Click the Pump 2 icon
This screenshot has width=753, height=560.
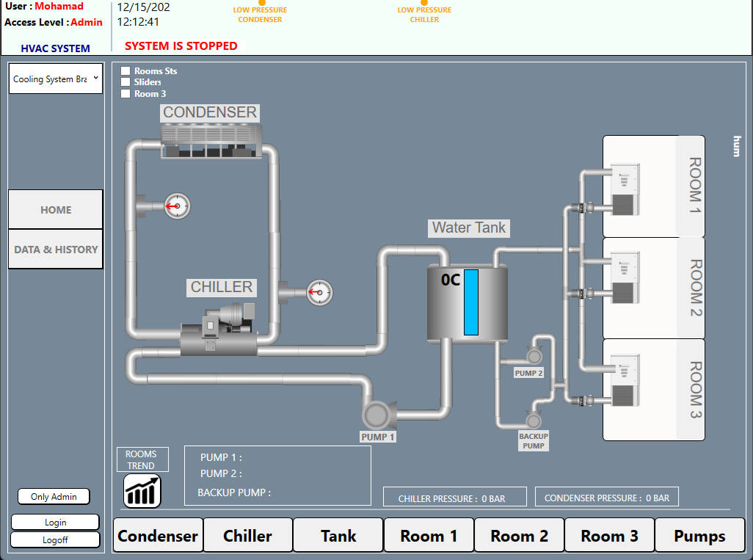(533, 356)
